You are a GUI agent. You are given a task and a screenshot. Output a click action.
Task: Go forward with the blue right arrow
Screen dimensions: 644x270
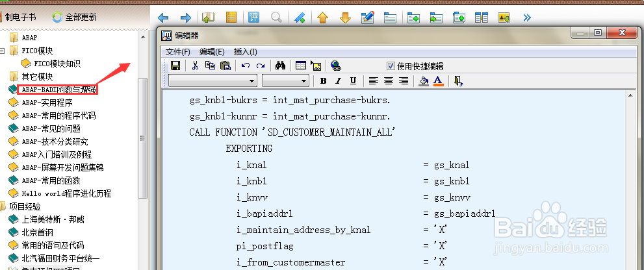[186, 18]
